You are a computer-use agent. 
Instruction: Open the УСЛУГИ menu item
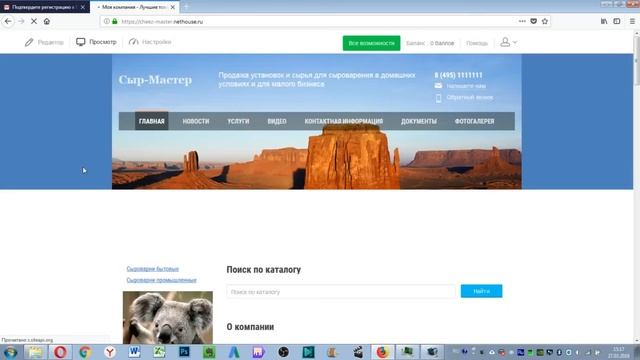click(238, 121)
